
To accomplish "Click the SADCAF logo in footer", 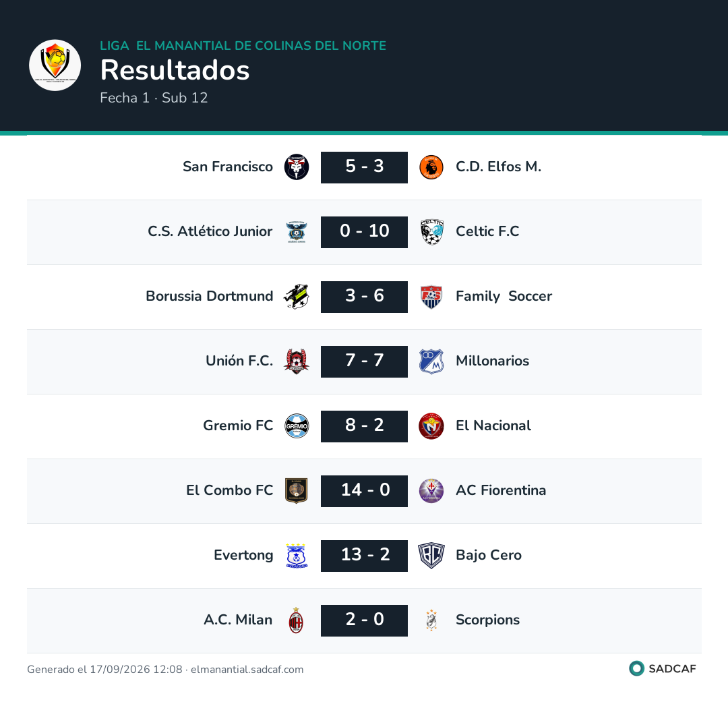I will (x=663, y=668).
